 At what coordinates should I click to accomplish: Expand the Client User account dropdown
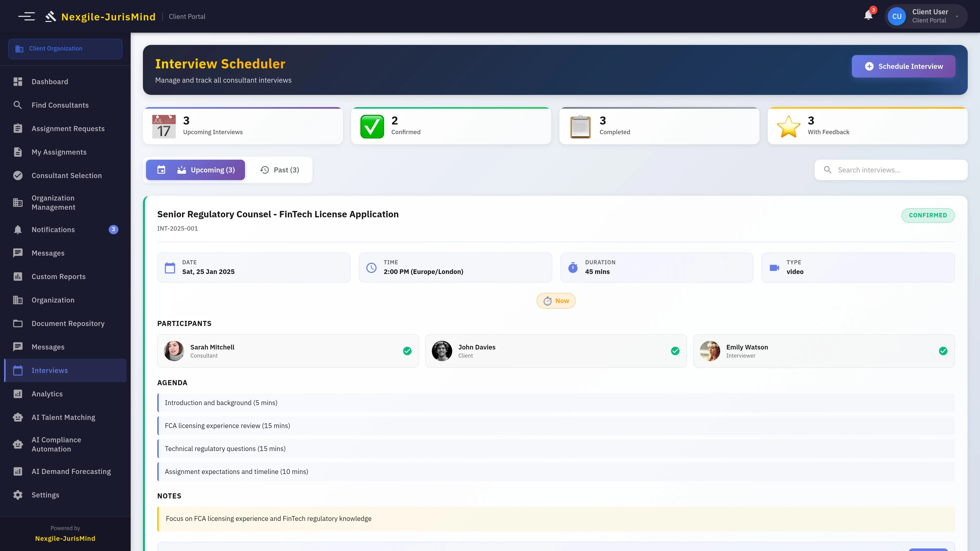(926, 16)
